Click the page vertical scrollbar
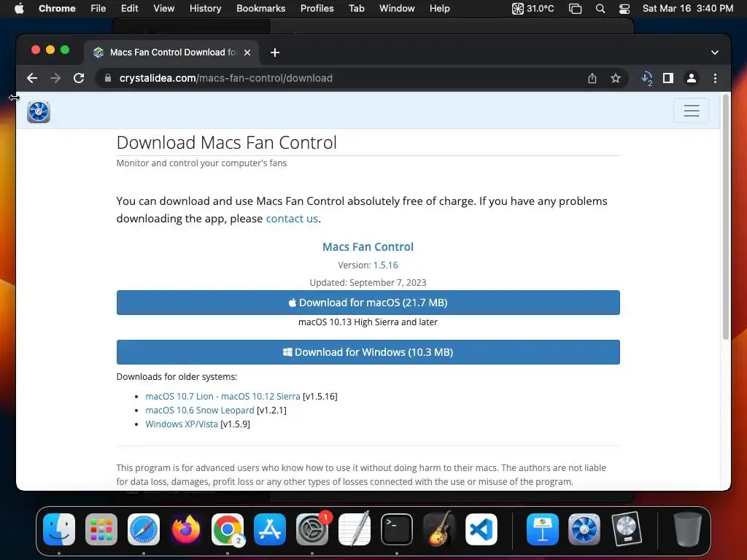Screen dimensions: 747x560 click(x=726, y=217)
